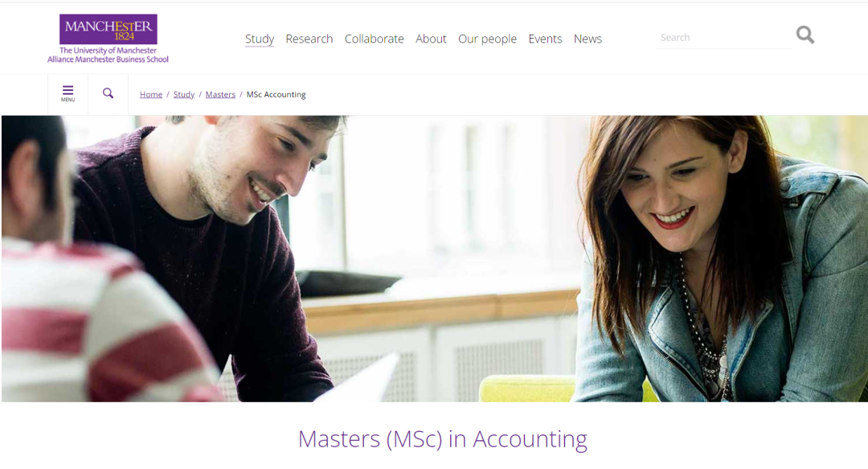
Task: Open the Research navigation item
Action: click(309, 39)
